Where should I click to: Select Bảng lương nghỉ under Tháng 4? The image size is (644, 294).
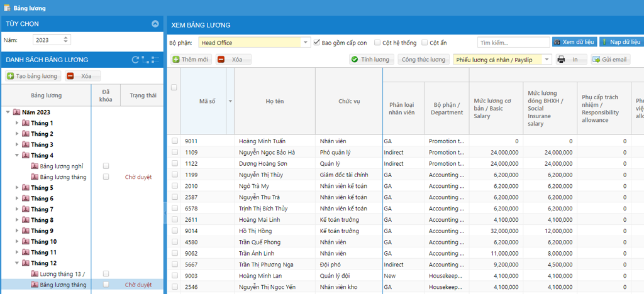[62, 166]
